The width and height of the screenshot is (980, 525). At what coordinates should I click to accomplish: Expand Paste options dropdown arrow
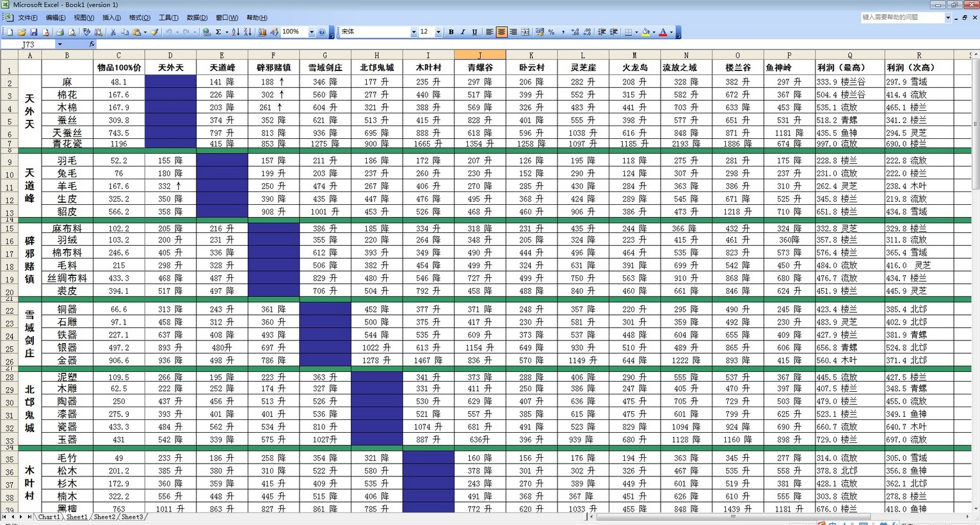coord(145,32)
